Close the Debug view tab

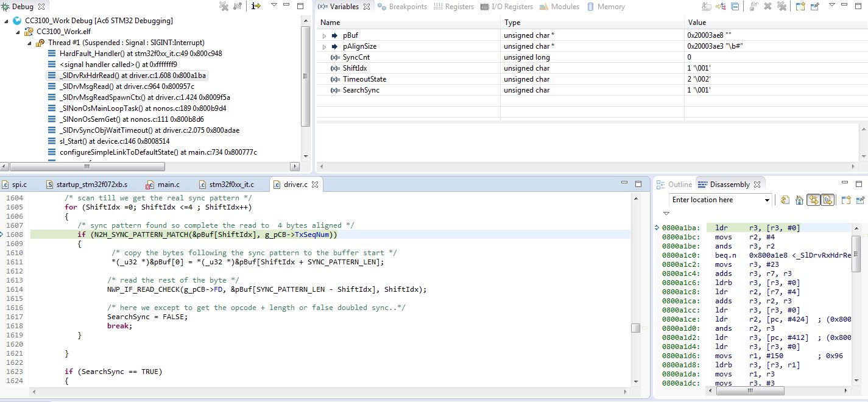(41, 7)
